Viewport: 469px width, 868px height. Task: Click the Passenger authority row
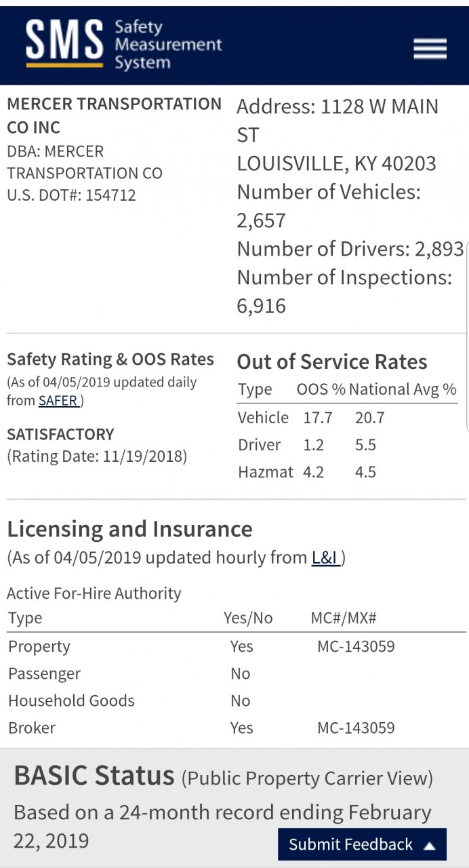[237, 673]
